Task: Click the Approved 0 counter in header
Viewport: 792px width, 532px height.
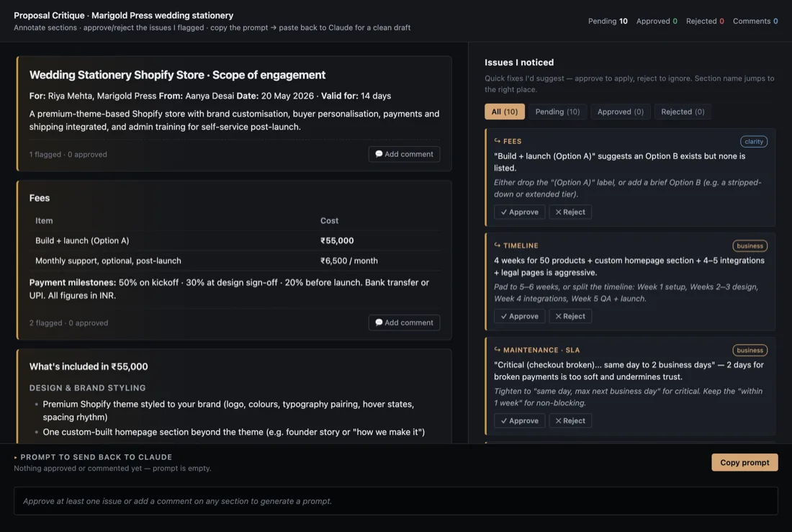Action: (657, 21)
